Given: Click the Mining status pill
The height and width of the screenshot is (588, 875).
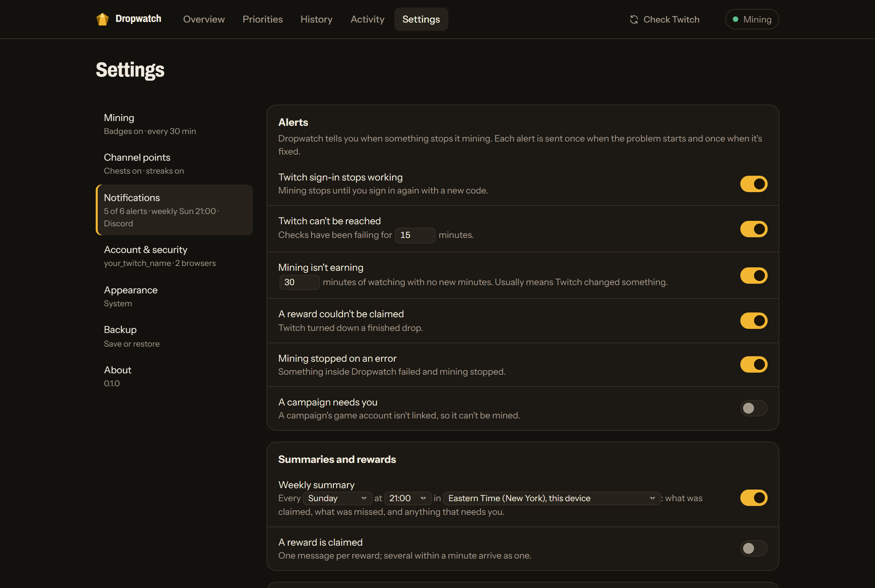Looking at the screenshot, I should point(752,19).
